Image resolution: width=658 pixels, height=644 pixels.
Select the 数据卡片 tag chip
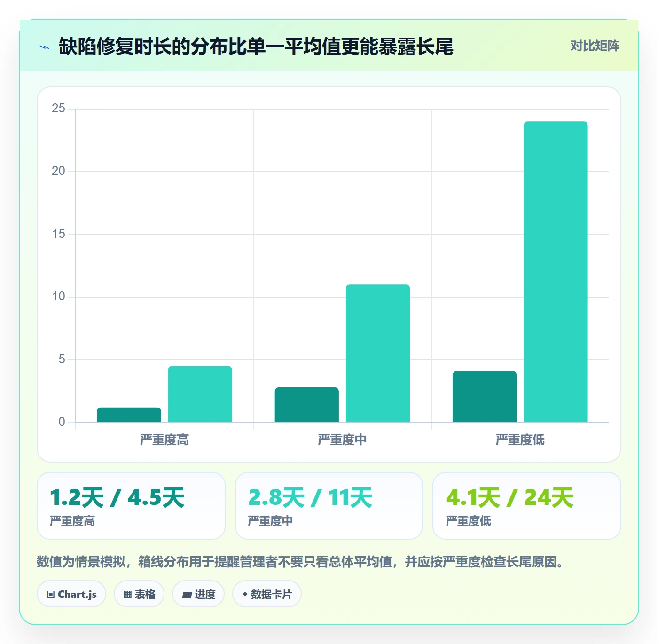[x=266, y=594]
